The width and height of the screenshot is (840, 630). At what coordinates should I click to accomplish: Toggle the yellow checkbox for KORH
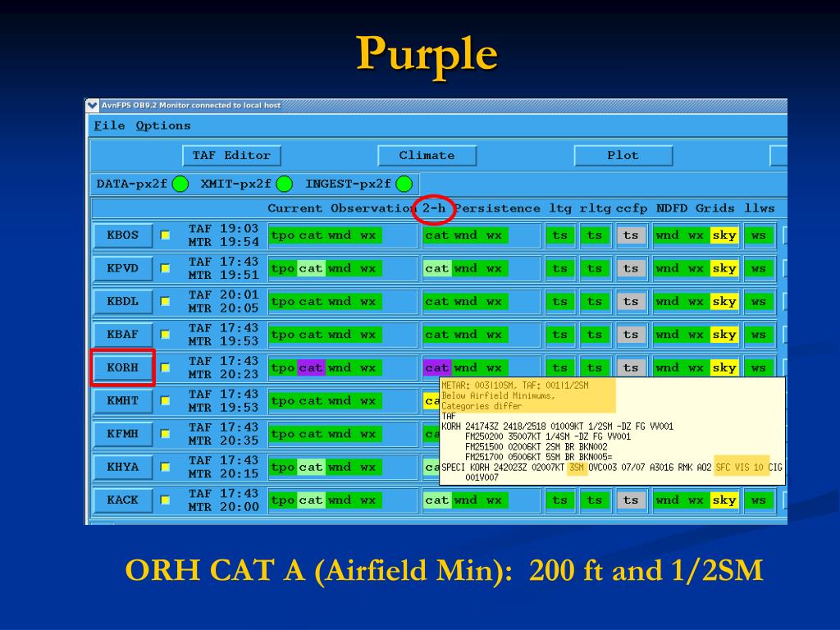(166, 367)
